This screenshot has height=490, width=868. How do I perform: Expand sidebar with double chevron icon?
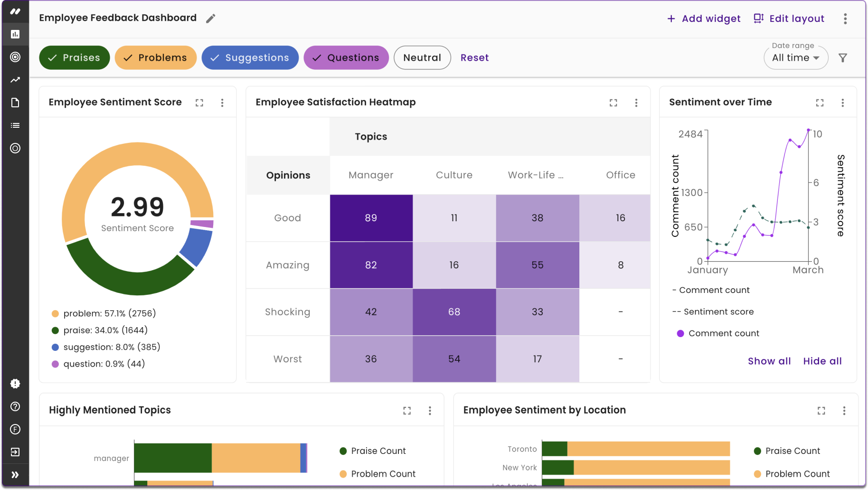[15, 475]
